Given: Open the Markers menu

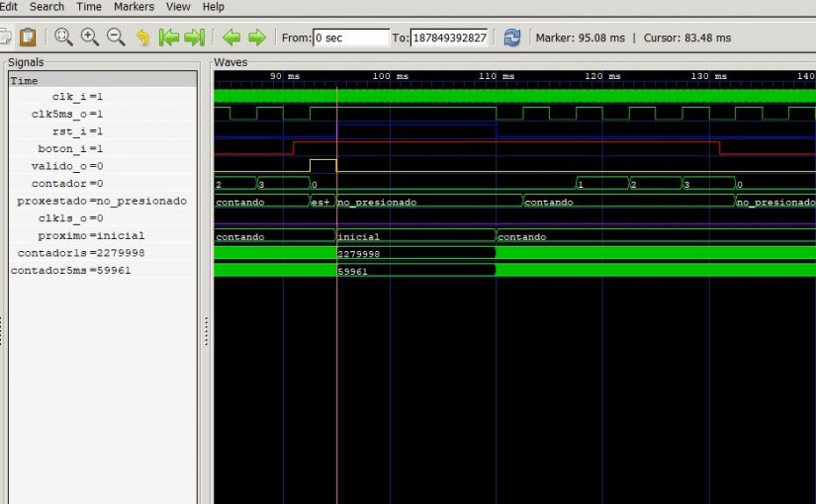Looking at the screenshot, I should [134, 7].
